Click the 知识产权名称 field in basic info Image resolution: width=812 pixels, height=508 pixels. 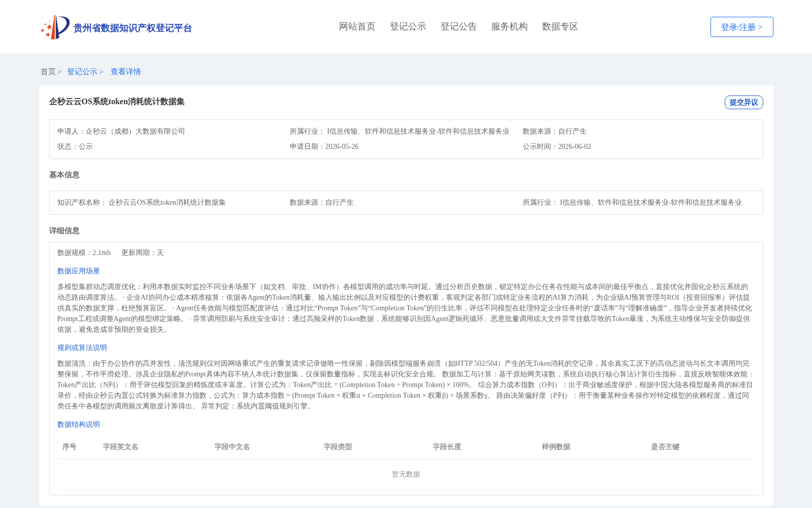coord(142,202)
